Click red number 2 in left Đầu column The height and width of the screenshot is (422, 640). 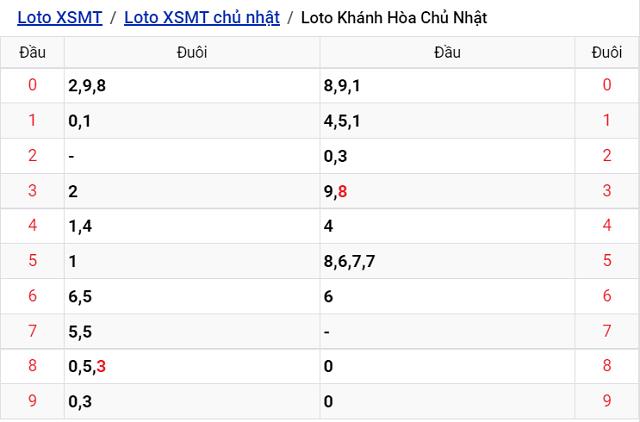[x=32, y=156]
